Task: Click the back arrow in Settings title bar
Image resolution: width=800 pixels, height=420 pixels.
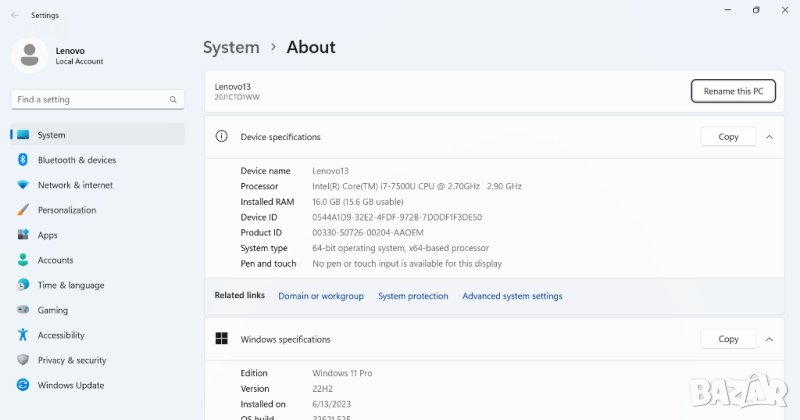Action: click(14, 16)
